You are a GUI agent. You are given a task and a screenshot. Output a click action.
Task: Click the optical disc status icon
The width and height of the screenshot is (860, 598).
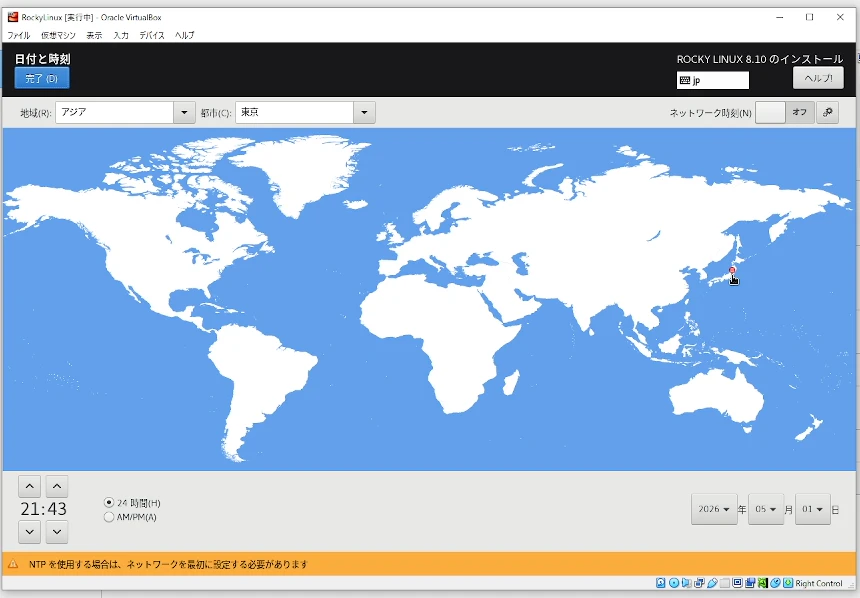[x=674, y=583]
